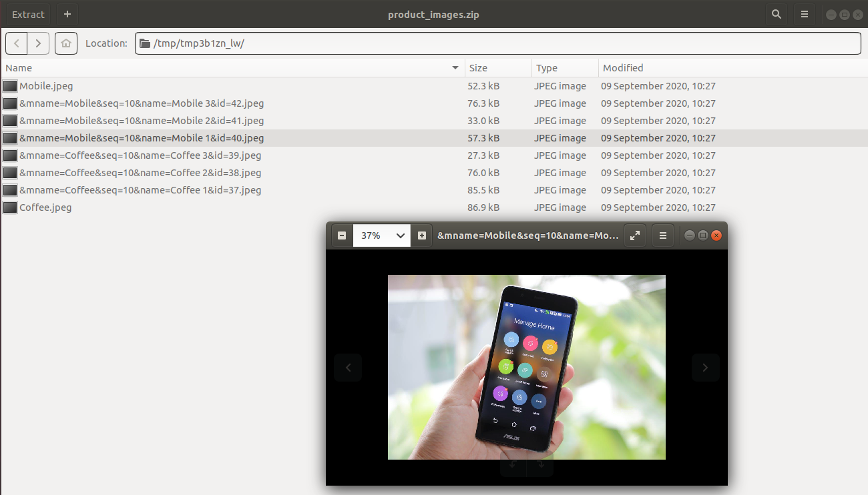Toggle fullscreen in the image viewer
Viewport: 868px width, 495px height.
[635, 235]
